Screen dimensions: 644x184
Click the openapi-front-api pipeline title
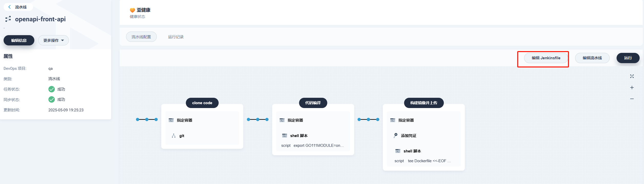pos(40,19)
